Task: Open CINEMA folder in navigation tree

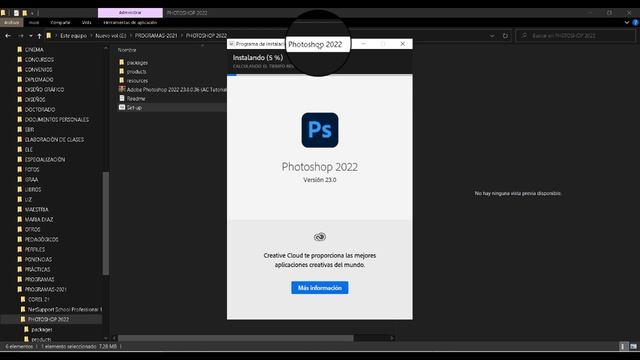Action: pos(34,50)
